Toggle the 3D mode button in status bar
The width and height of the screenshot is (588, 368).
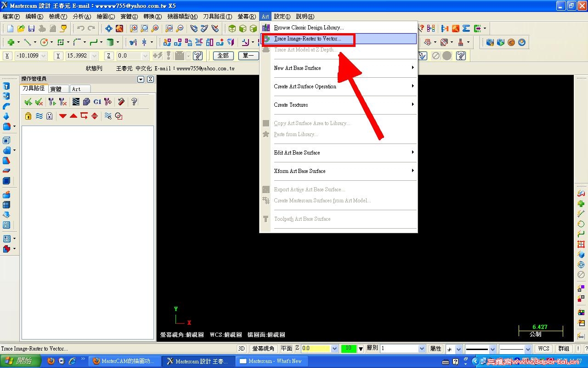pyautogui.click(x=242, y=349)
